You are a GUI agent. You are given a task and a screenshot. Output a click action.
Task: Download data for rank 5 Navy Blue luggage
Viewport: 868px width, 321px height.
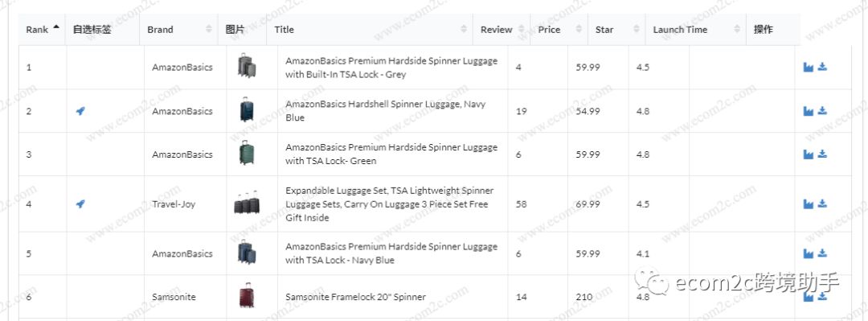[822, 253]
